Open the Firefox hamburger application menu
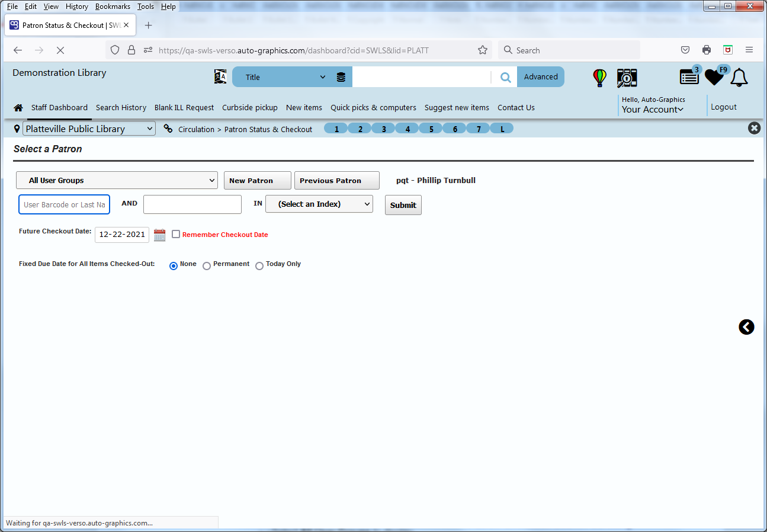Viewport: 767px width, 532px height. [749, 50]
